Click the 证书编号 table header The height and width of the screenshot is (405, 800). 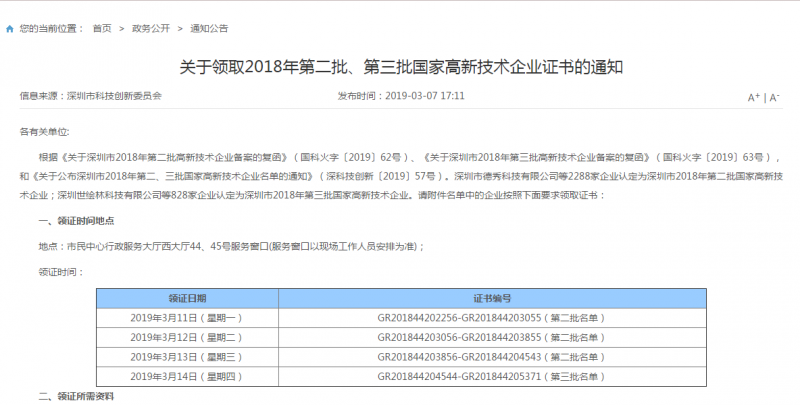pyautogui.click(x=491, y=299)
